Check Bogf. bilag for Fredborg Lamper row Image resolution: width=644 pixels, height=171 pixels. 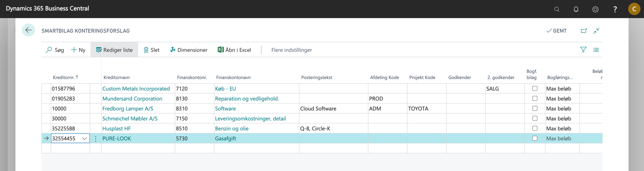pyautogui.click(x=535, y=108)
